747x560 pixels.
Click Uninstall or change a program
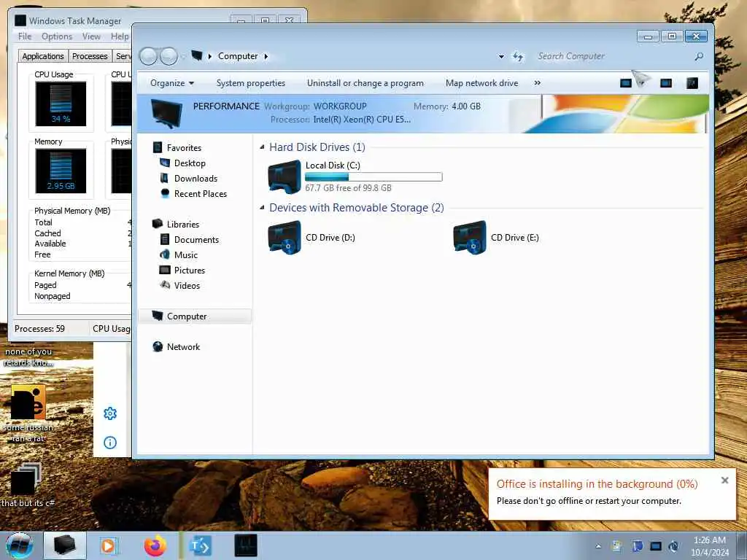pyautogui.click(x=365, y=83)
